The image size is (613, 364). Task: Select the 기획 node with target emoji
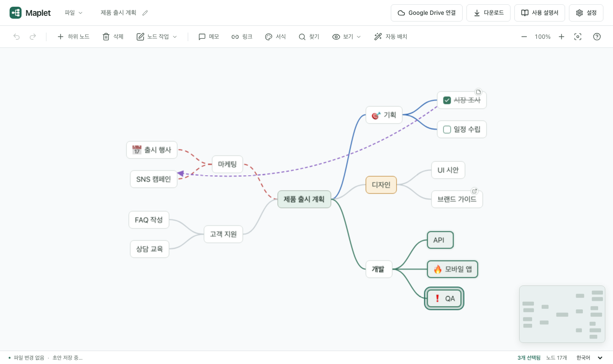click(x=384, y=115)
